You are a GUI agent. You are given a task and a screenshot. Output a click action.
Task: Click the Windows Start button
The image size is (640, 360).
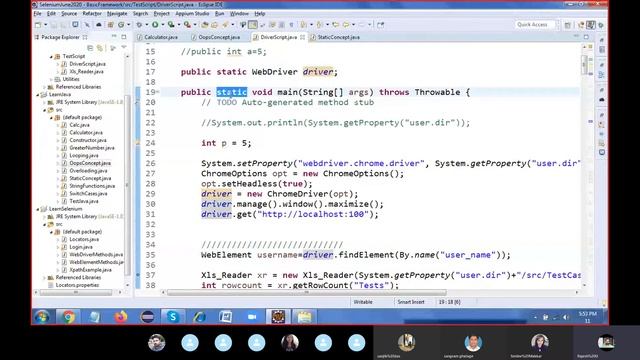click(42, 317)
